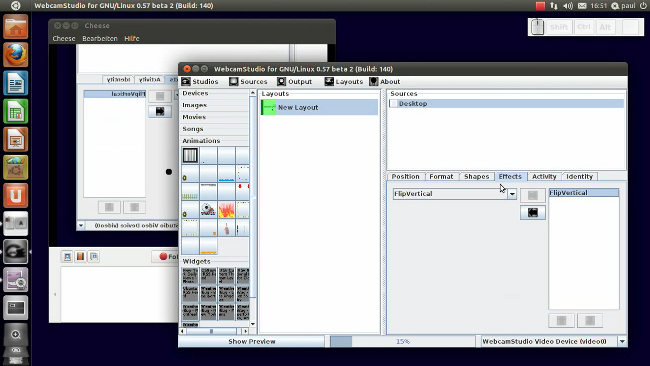Open Firefox from the dock
Image resolution: width=650 pixels, height=366 pixels.
pyautogui.click(x=16, y=55)
